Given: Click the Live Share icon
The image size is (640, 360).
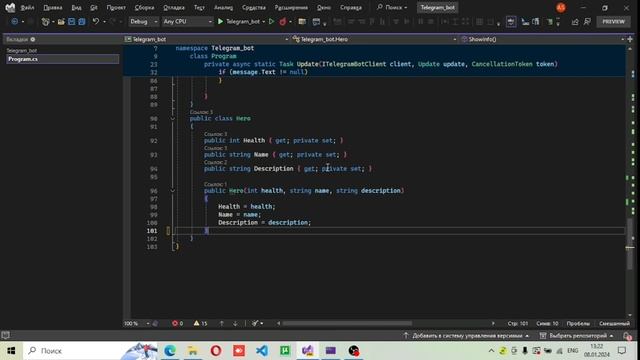Looking at the screenshot, I should 575,22.
